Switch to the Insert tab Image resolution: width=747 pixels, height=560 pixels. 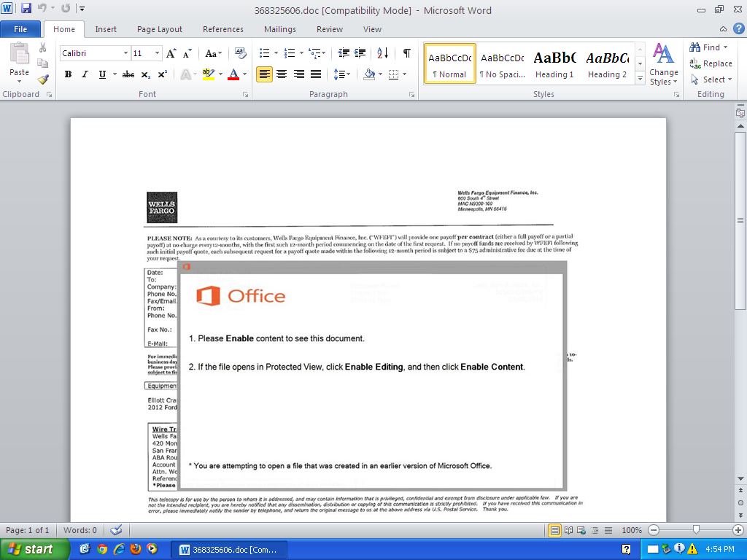106,29
